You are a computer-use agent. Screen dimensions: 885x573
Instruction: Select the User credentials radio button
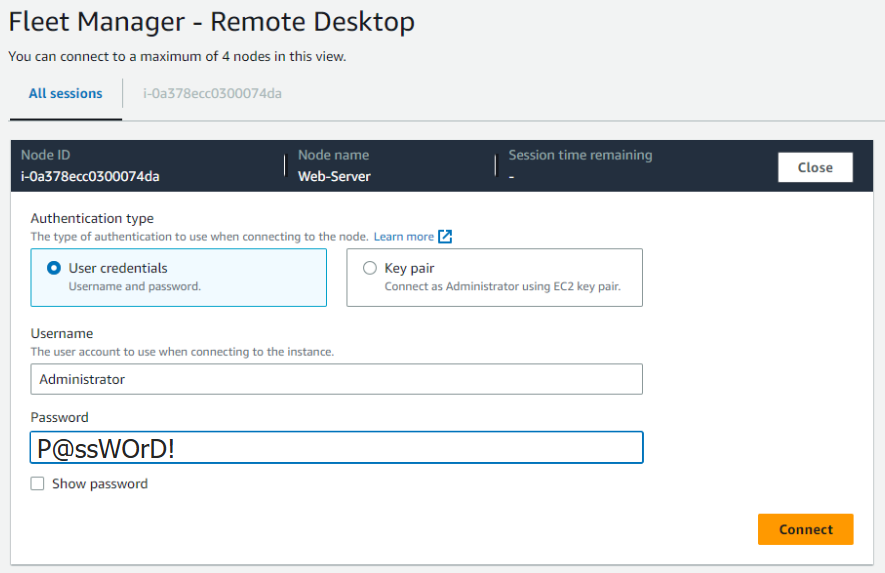(x=54, y=268)
